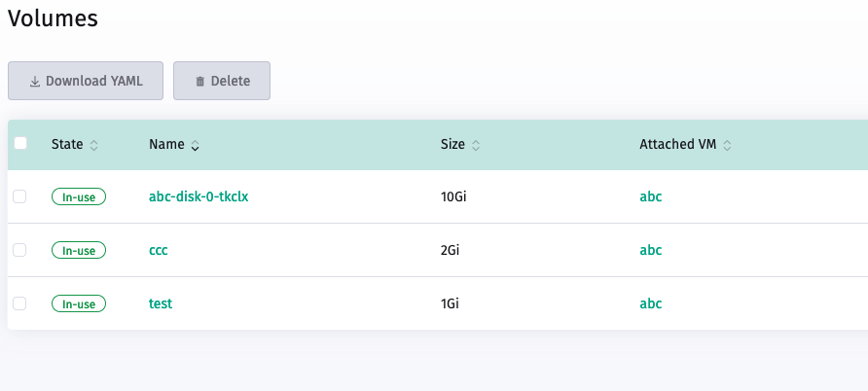The height and width of the screenshot is (391, 868).
Task: Open attached VM abc for ccc
Action: (650, 250)
